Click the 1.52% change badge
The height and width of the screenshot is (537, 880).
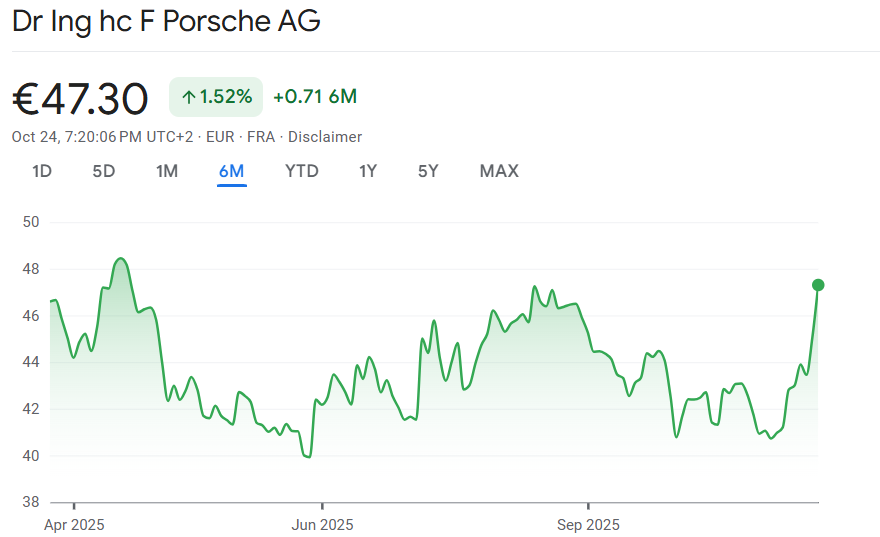pyautogui.click(x=216, y=97)
